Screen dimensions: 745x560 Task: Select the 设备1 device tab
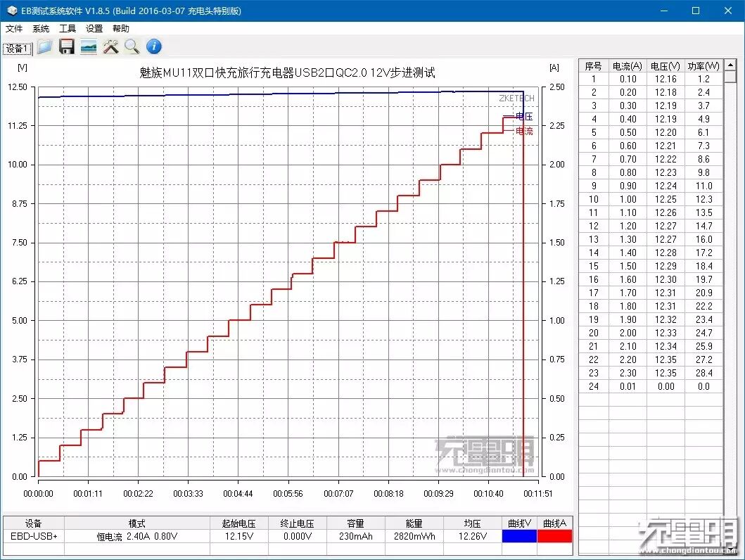pos(17,49)
